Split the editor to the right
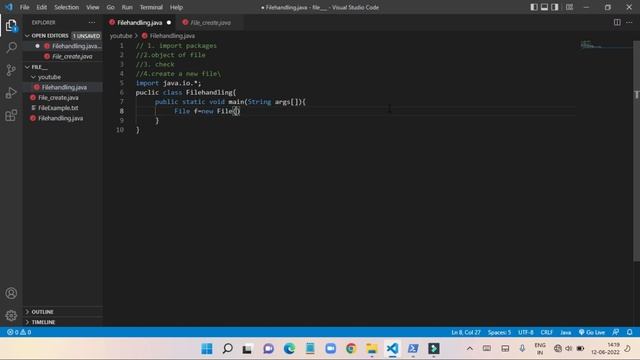Image resolution: width=640 pixels, height=360 pixels. pos(617,22)
